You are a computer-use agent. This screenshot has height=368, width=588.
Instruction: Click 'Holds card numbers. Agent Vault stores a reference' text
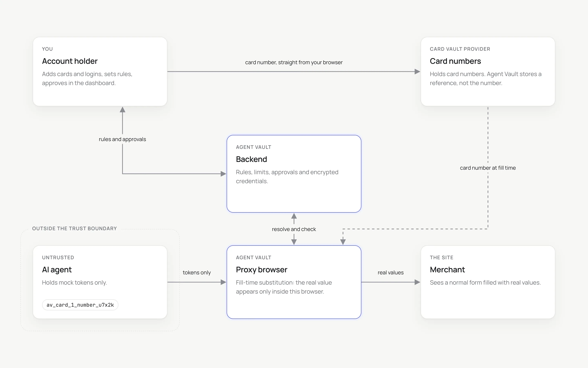pyautogui.click(x=486, y=78)
